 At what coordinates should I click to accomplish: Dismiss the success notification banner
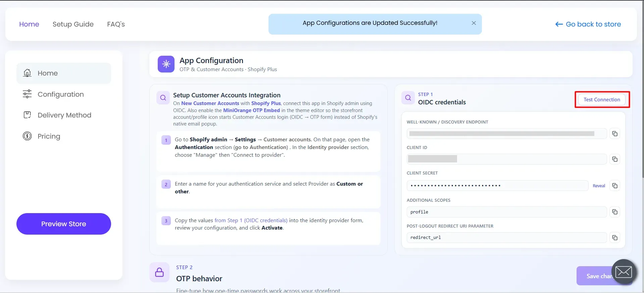(474, 23)
